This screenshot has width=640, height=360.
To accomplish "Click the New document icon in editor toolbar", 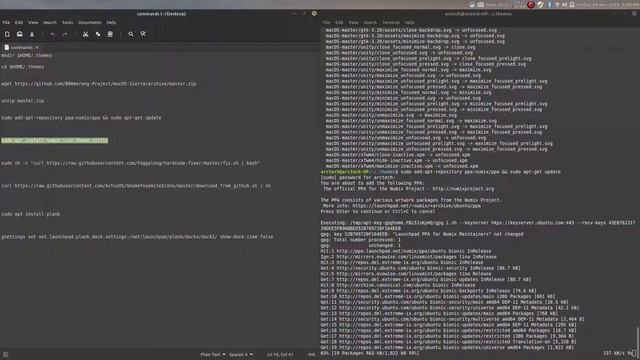I will click(x=7, y=34).
